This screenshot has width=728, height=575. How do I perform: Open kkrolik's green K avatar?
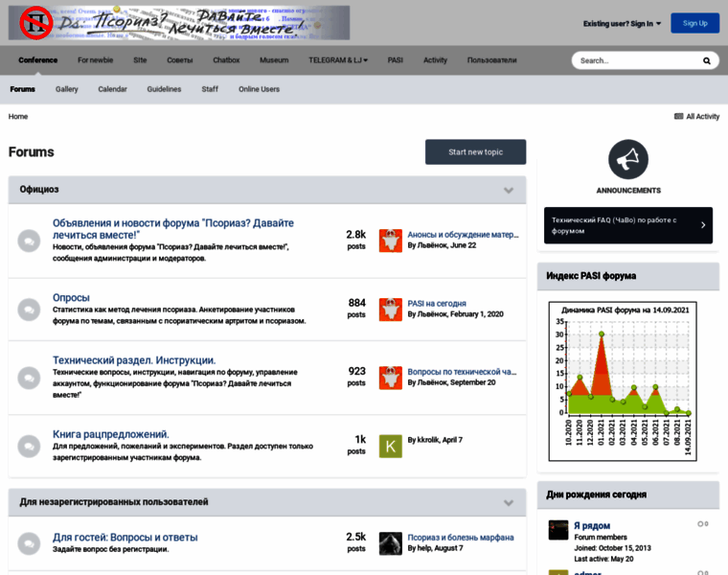(x=391, y=446)
